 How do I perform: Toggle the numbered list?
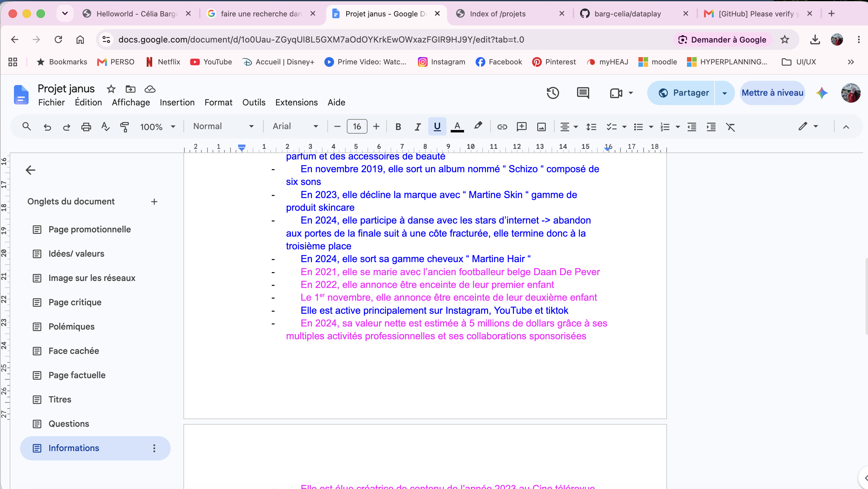665,127
